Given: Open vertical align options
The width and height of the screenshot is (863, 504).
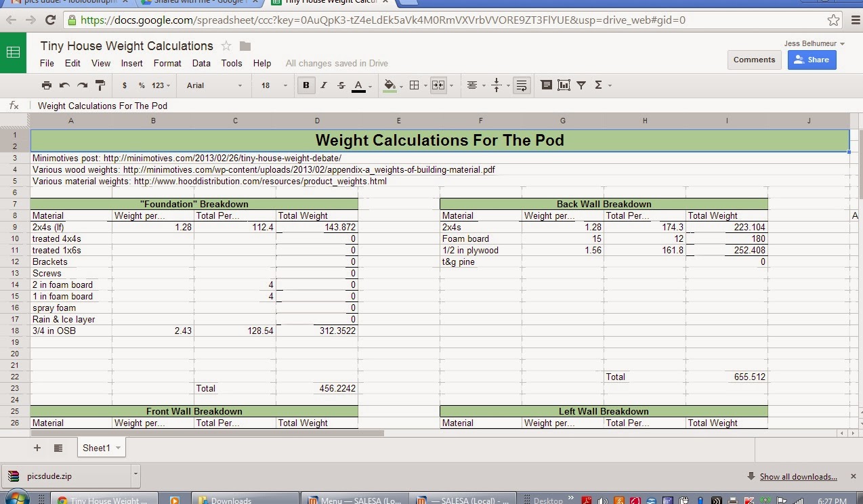Looking at the screenshot, I should (499, 85).
